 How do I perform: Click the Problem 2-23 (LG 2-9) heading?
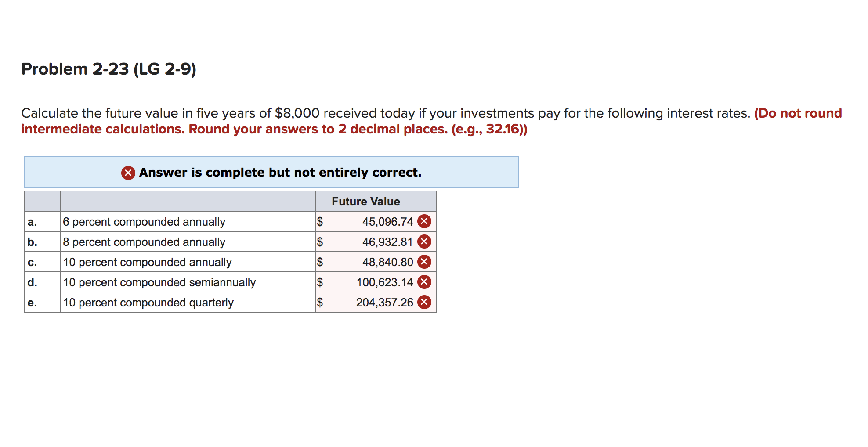(x=109, y=68)
